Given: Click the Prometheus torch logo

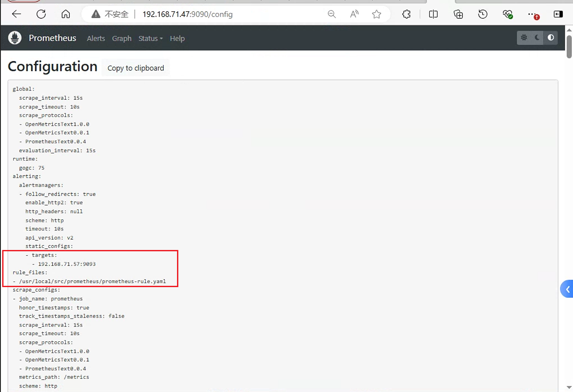Looking at the screenshot, I should coord(15,38).
